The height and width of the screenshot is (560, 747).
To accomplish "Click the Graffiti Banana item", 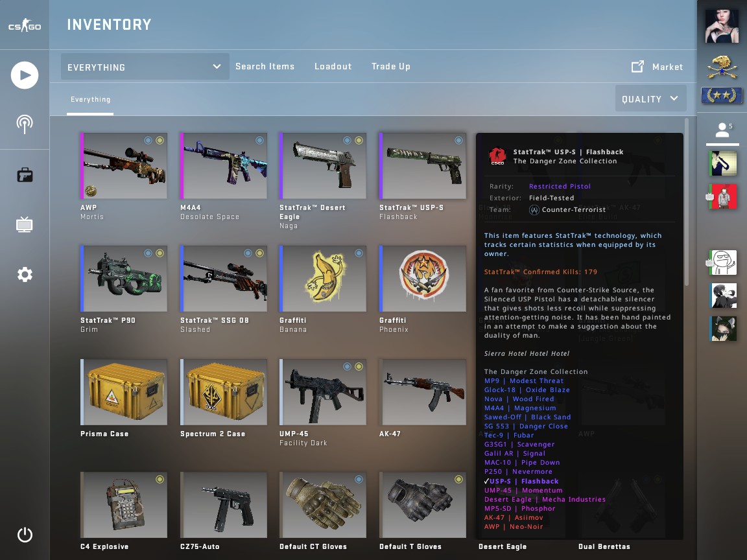I will coord(323,279).
